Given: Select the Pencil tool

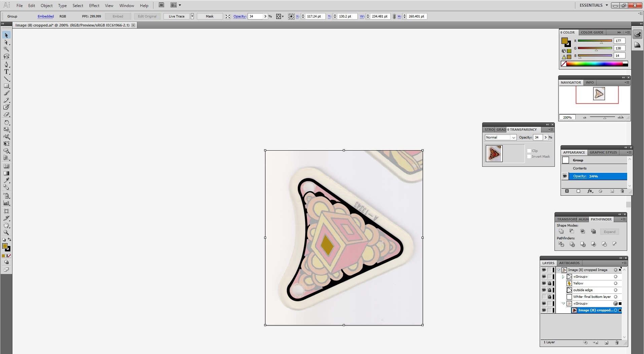Looking at the screenshot, I should pyautogui.click(x=6, y=100).
